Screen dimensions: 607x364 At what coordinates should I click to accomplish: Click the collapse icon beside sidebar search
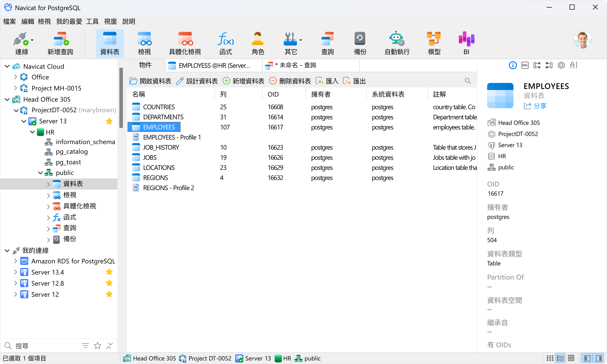[x=109, y=346]
